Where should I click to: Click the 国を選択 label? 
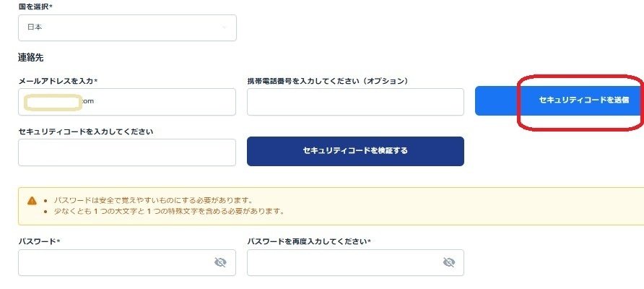coord(35,7)
